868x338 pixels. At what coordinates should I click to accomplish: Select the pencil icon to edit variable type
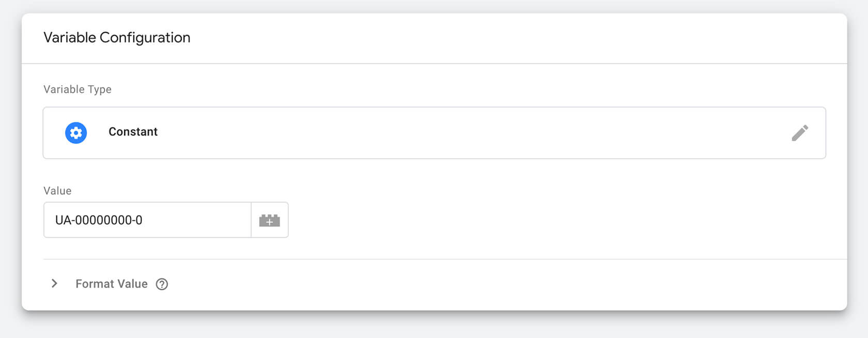click(x=800, y=132)
